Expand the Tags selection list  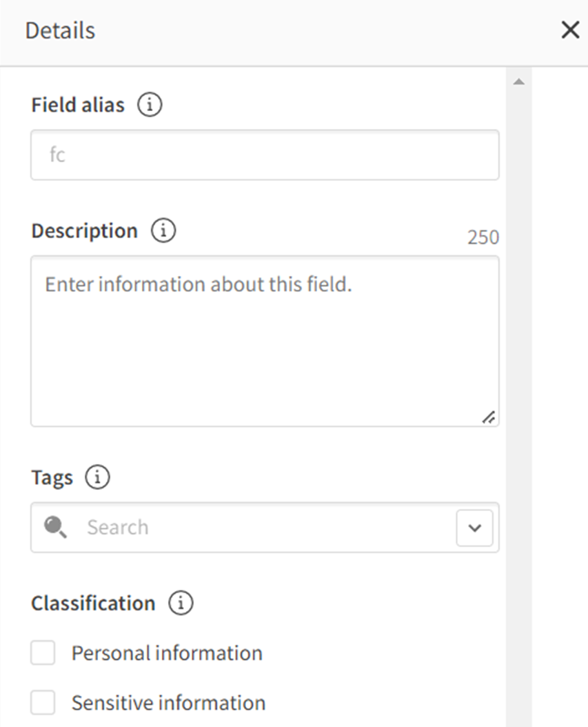474,528
